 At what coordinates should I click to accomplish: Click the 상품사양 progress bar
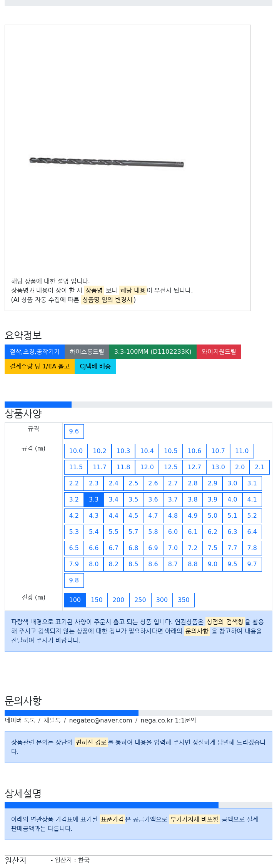pos(138,405)
